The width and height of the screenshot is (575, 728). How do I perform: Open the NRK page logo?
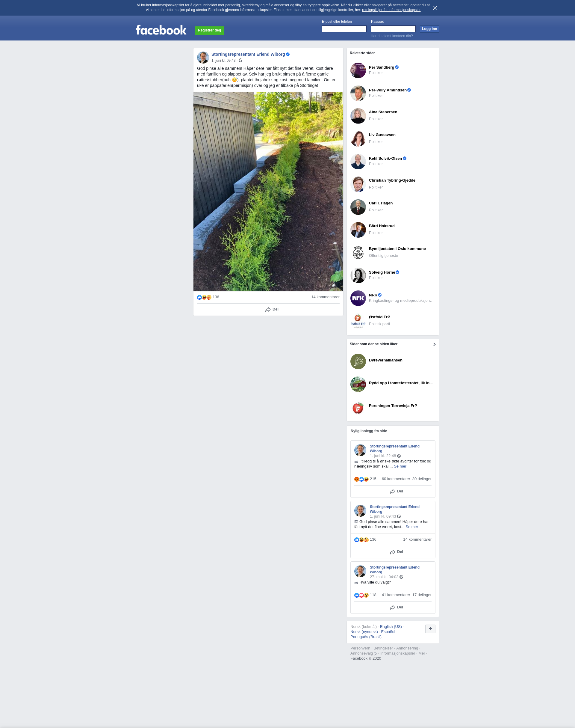click(x=358, y=298)
